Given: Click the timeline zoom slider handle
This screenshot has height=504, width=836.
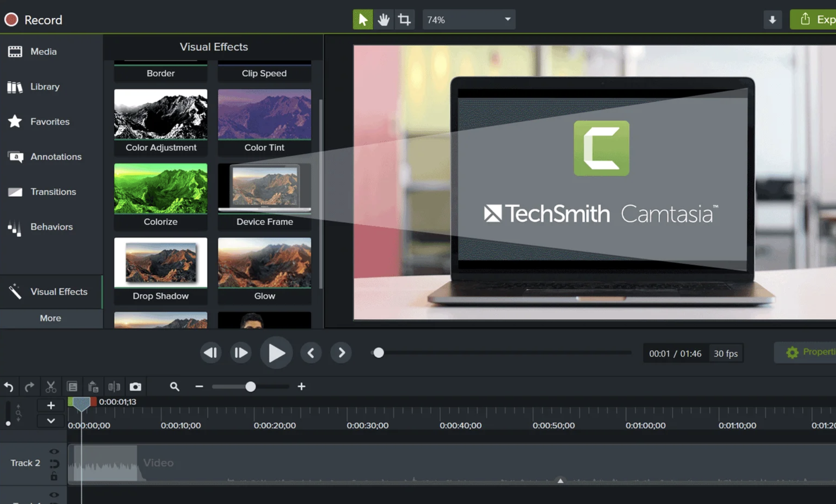Looking at the screenshot, I should (x=251, y=387).
